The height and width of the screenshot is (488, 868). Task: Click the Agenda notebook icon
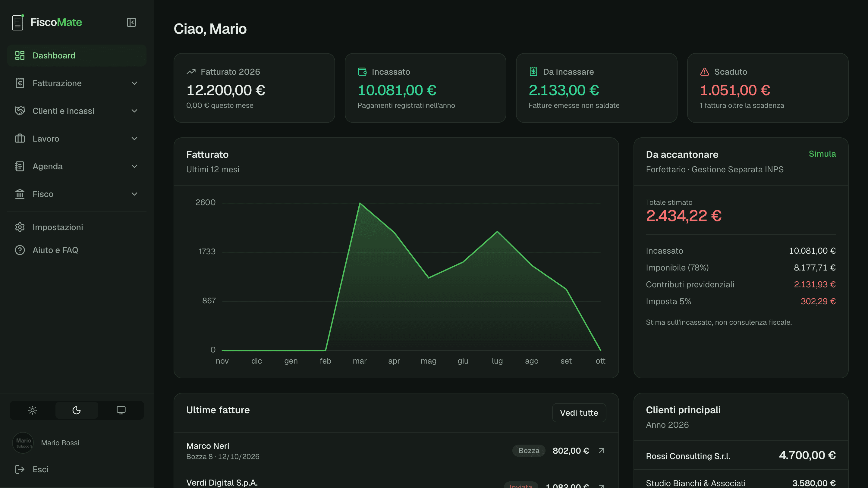click(x=20, y=166)
